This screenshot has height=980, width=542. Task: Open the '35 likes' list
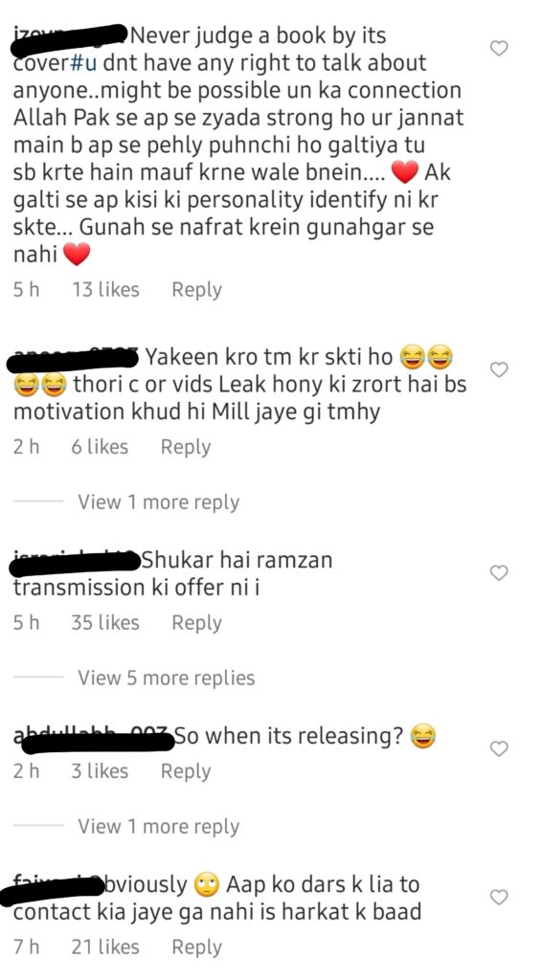pos(105,622)
